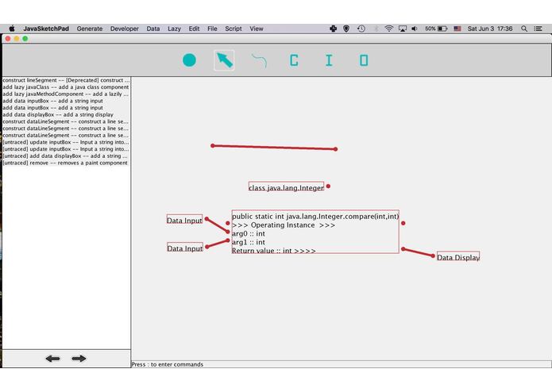Open the File menu
Screen dimensions: 552x392
212,29
